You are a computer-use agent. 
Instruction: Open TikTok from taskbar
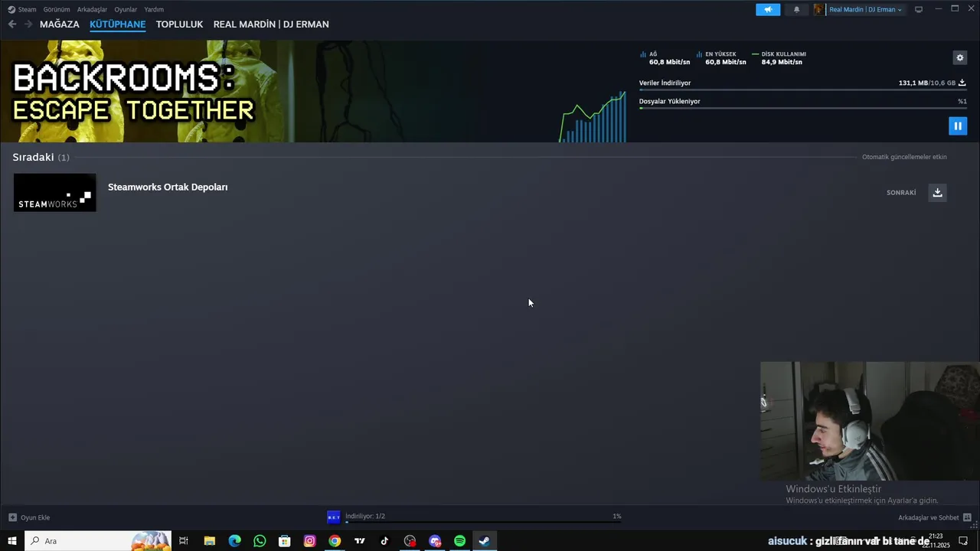pos(384,541)
